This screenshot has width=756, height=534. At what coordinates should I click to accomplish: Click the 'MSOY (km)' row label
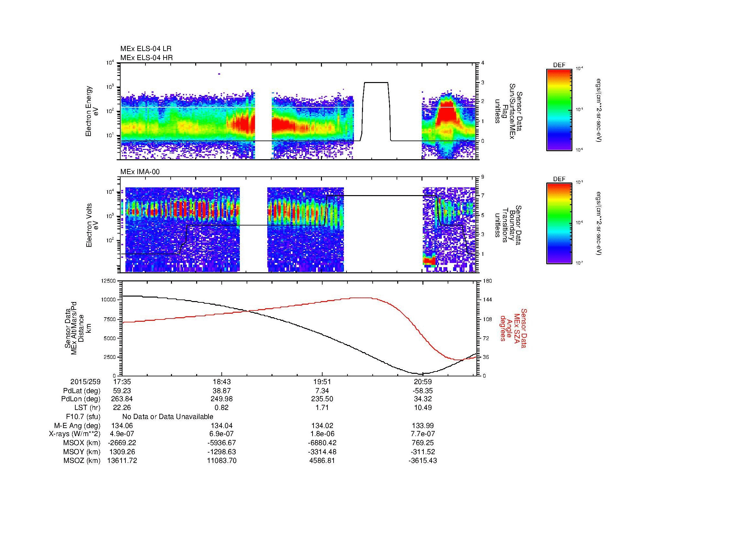[x=82, y=452]
